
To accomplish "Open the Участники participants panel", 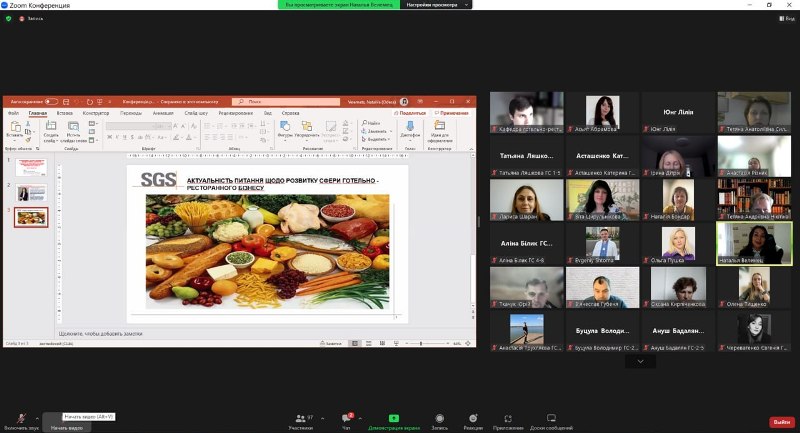I will coord(300,418).
